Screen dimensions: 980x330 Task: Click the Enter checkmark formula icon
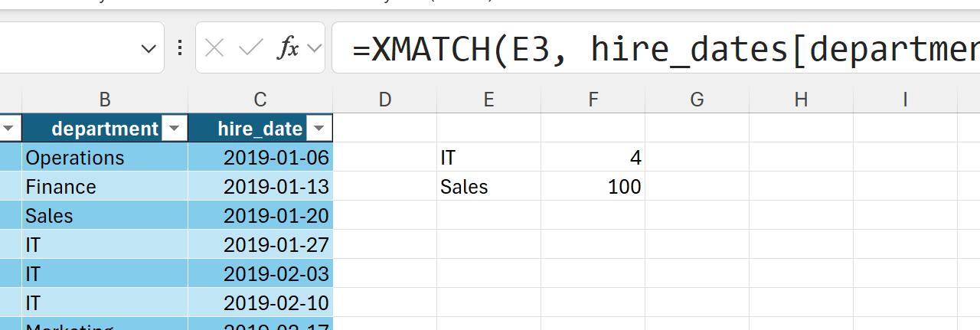coord(250,49)
